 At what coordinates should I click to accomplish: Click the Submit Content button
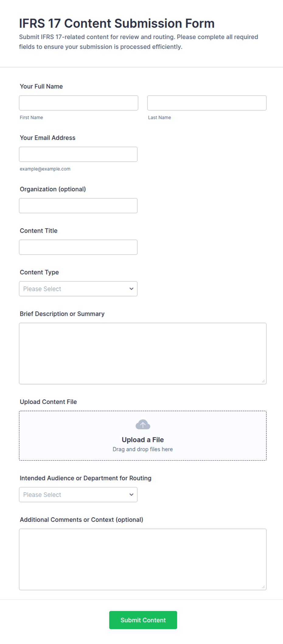pyautogui.click(x=143, y=620)
